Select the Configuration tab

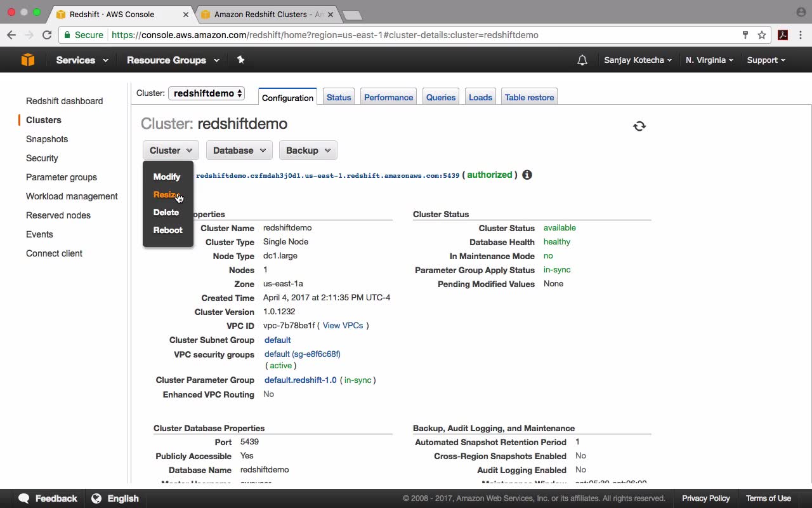click(288, 97)
